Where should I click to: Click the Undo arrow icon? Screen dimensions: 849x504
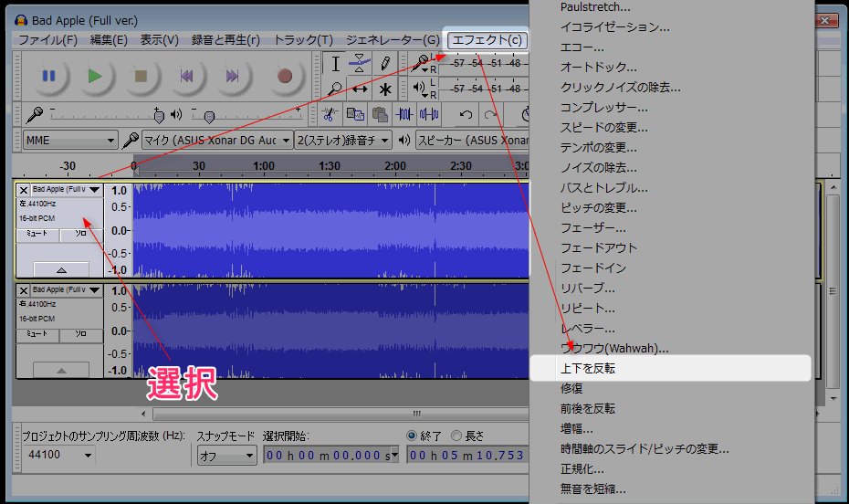pos(466,114)
